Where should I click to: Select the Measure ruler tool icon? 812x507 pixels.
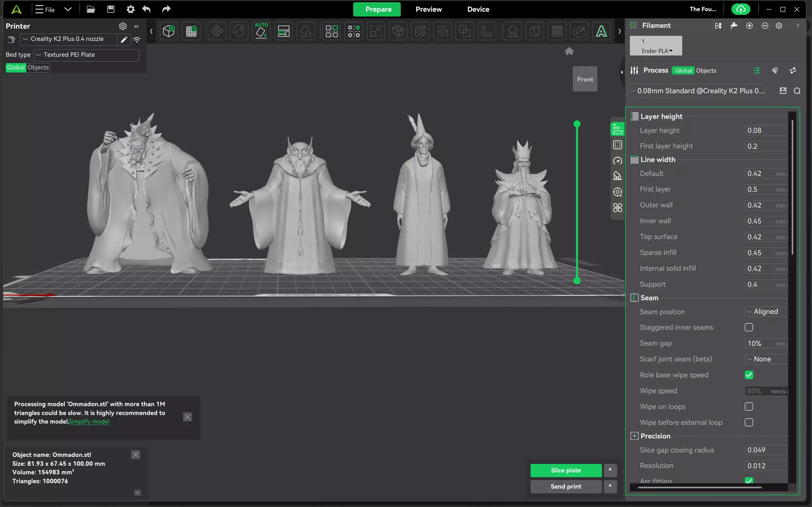point(487,31)
